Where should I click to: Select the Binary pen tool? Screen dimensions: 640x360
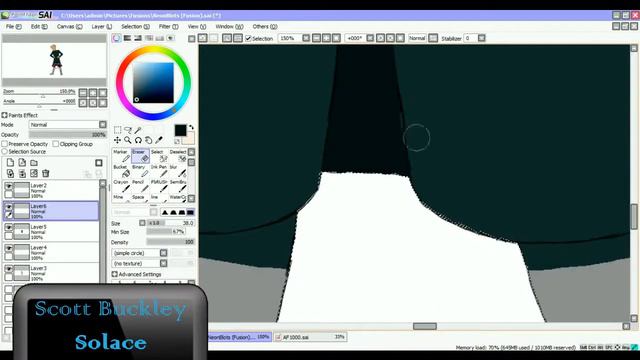point(140,171)
